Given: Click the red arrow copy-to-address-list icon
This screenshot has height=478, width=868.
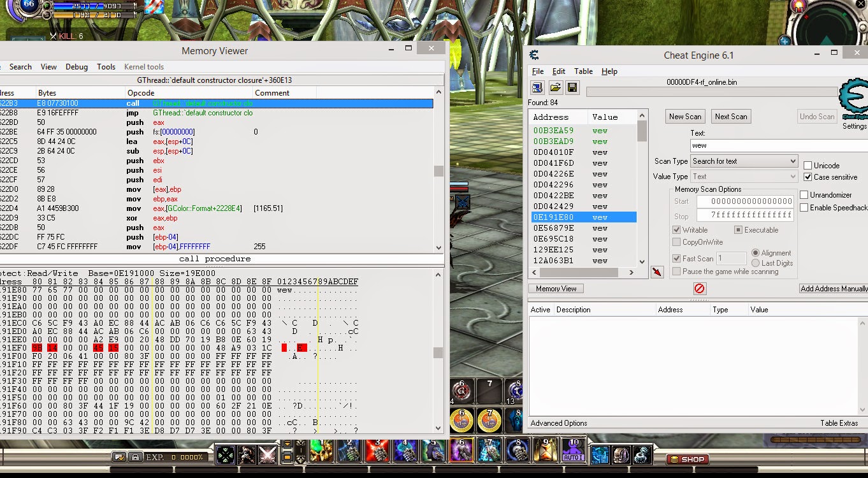Looking at the screenshot, I should 657,272.
